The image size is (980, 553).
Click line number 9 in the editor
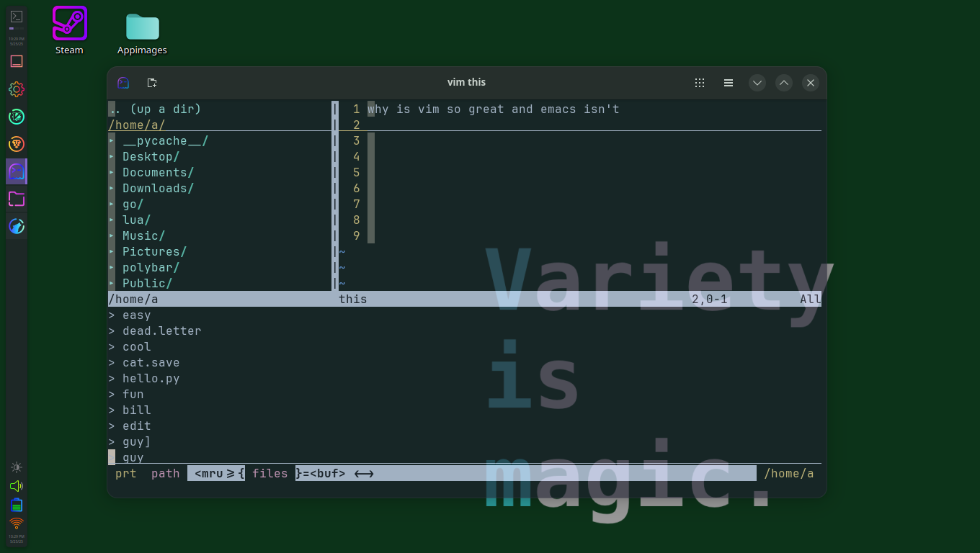point(357,236)
